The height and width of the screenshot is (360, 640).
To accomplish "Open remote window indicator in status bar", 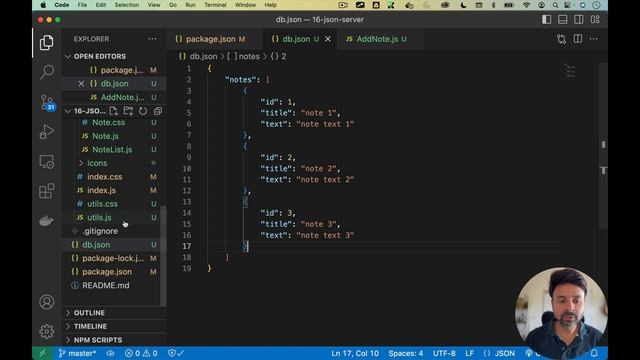I will click(x=43, y=353).
